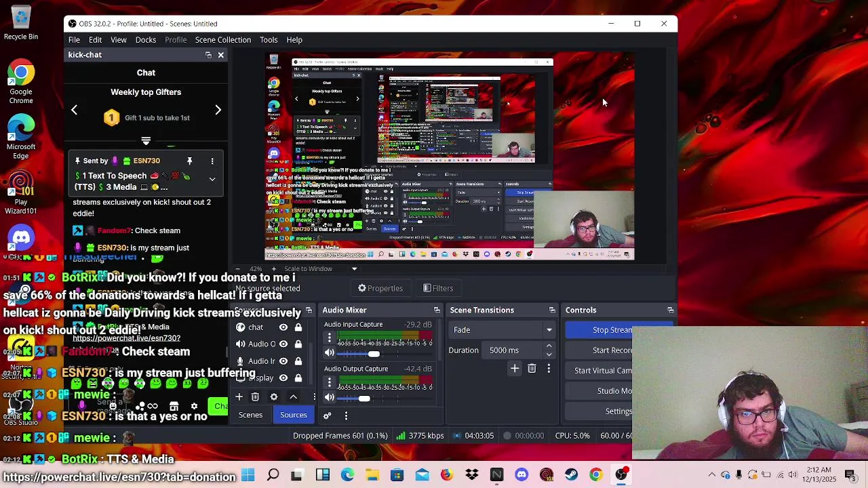The image size is (868, 488).
Task: Toggle visibility of Display source
Action: pyautogui.click(x=283, y=378)
